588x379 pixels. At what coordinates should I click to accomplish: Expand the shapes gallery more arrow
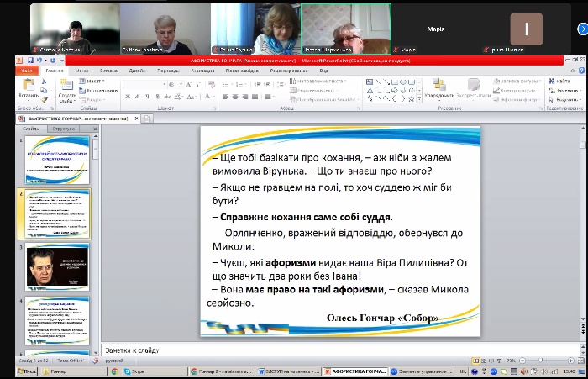pos(420,98)
